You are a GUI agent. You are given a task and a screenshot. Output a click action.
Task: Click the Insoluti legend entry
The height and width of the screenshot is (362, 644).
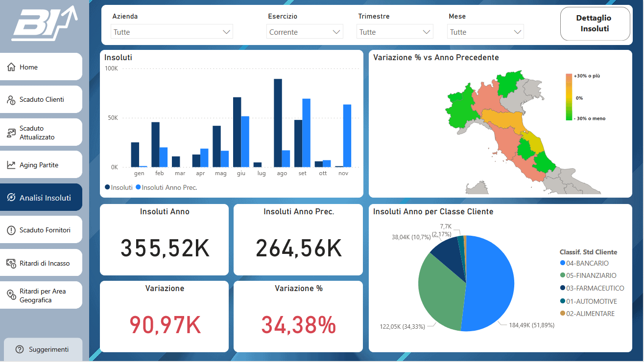[x=119, y=187]
